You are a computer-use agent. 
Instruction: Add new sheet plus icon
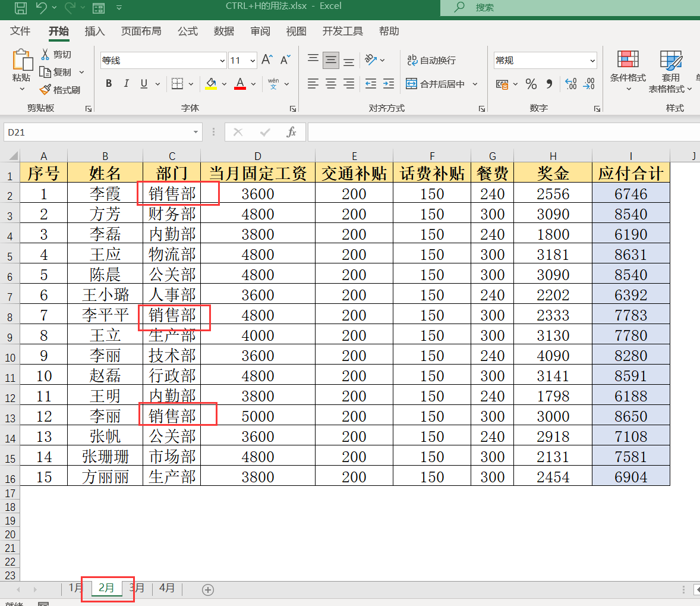(207, 590)
